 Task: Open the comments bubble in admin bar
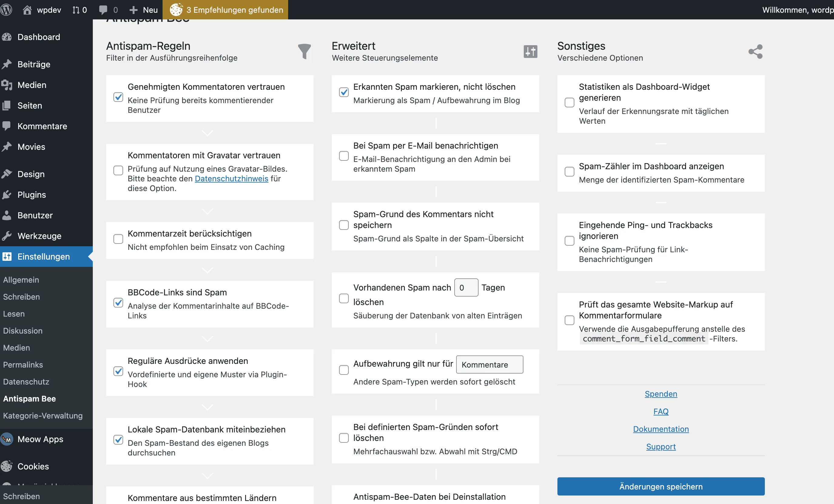click(103, 9)
